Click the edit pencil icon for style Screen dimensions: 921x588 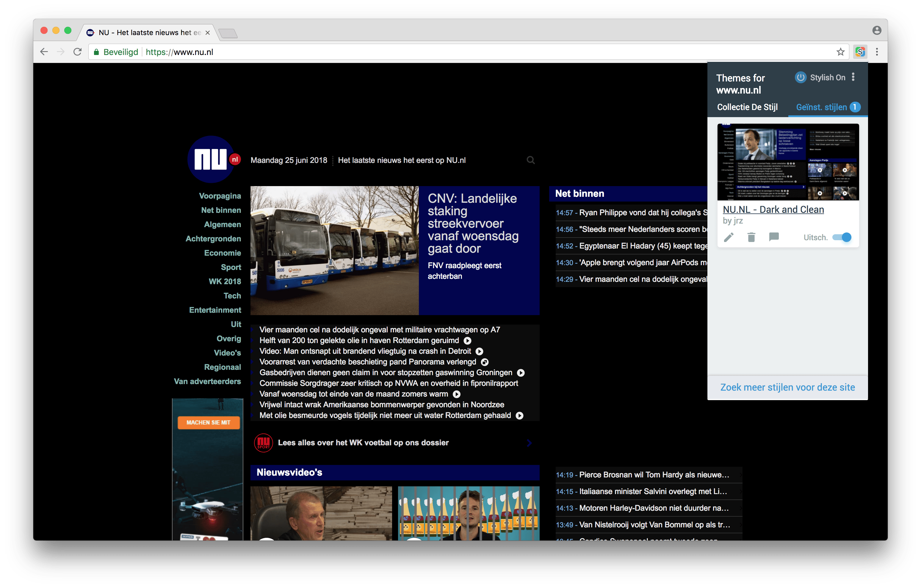(729, 238)
